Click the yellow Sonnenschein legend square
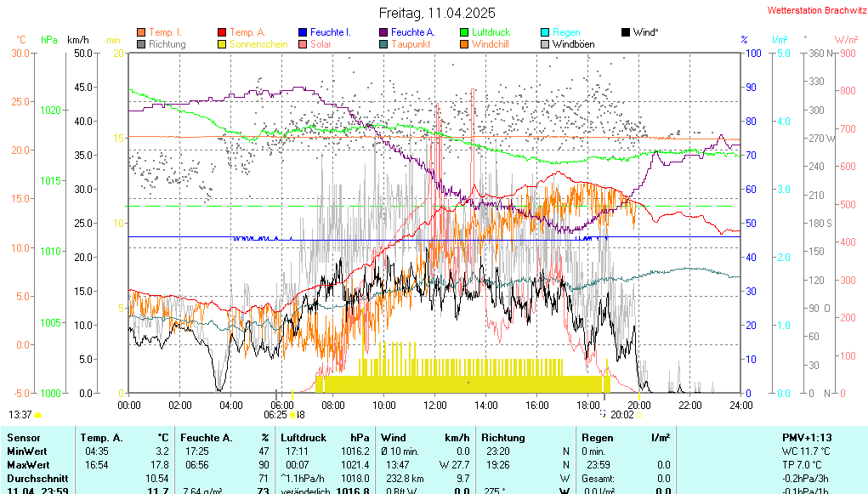 point(223,44)
